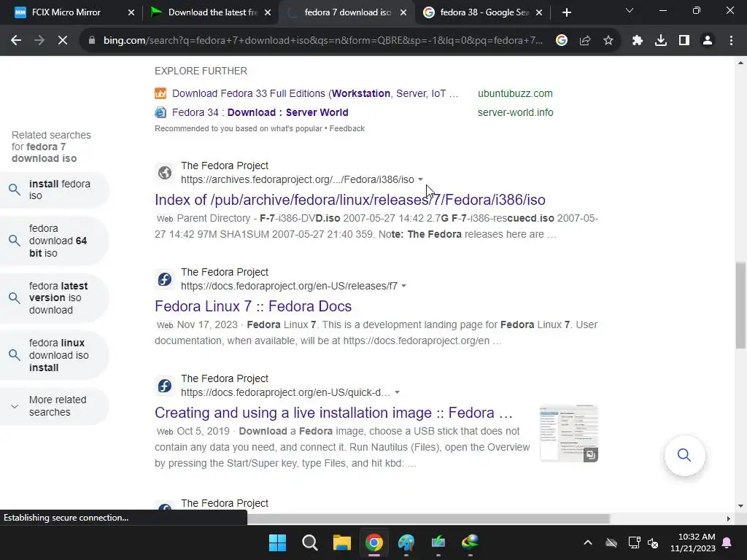Open the taskbar Search icon
Screen dimensions: 747x560
click(309, 542)
